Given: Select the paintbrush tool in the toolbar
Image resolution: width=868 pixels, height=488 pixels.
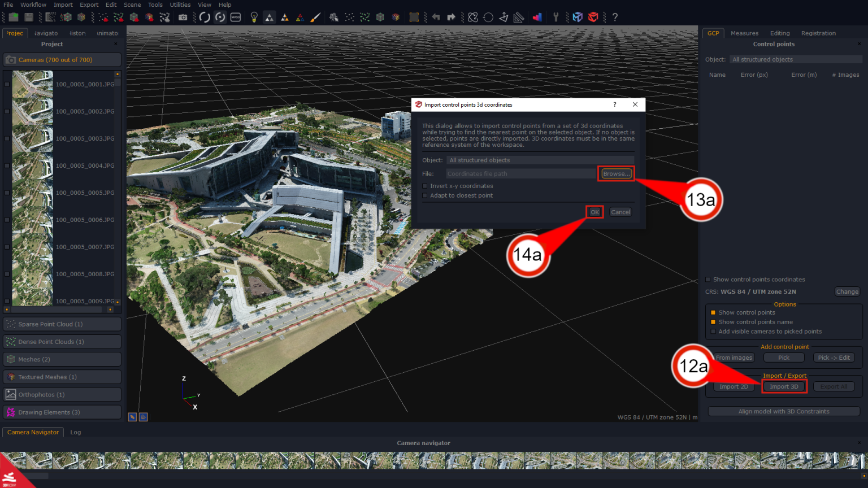Looking at the screenshot, I should pyautogui.click(x=315, y=17).
